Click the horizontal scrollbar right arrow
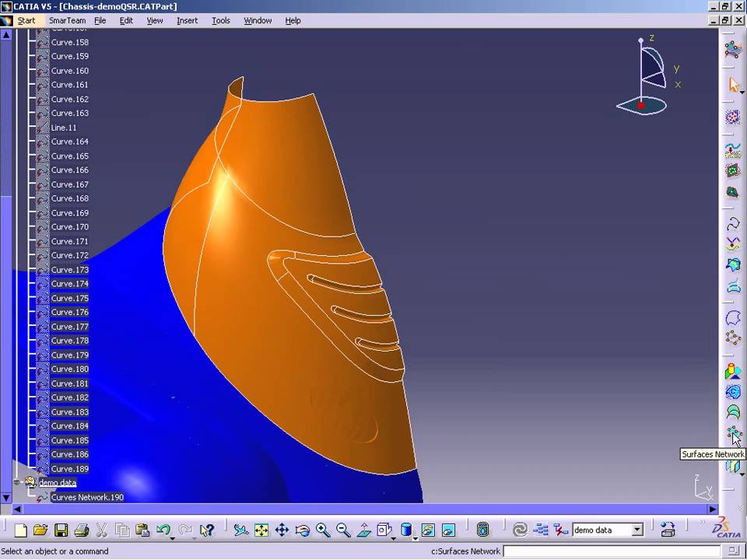Image resolution: width=747 pixels, height=560 pixels. click(x=713, y=509)
